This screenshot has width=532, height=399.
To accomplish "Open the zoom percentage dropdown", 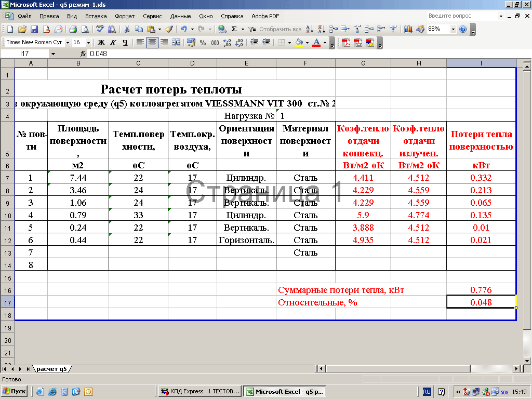I will tap(453, 29).
